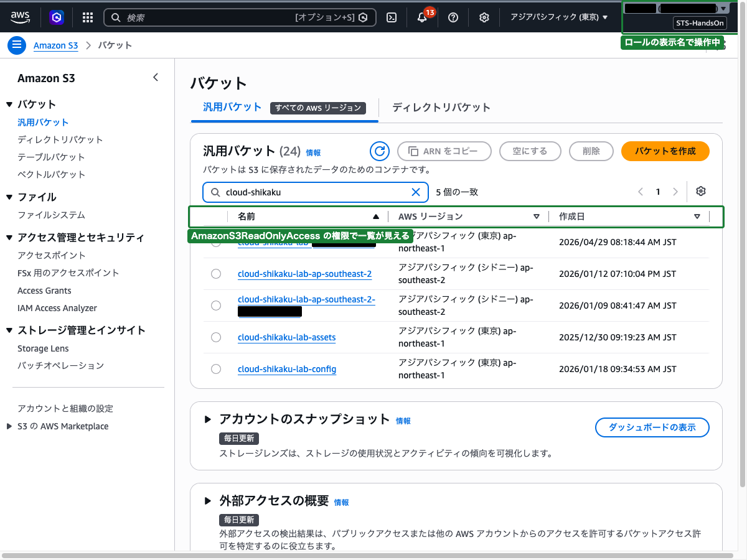
Task: Click the 削除 button
Action: pyautogui.click(x=591, y=151)
